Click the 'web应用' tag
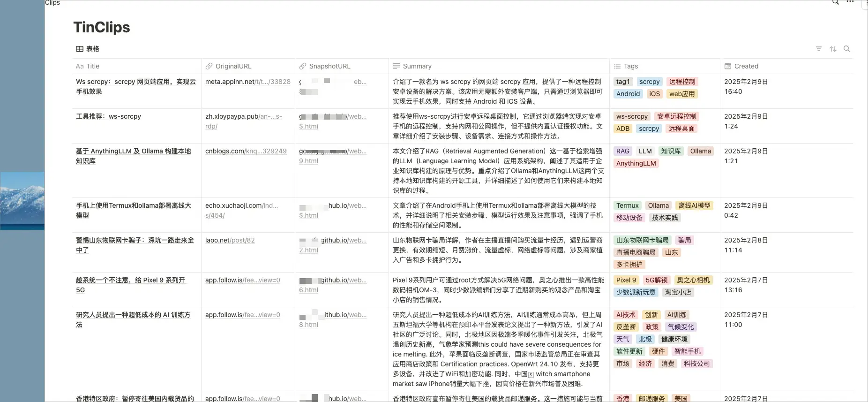The width and height of the screenshot is (868, 402). click(682, 94)
